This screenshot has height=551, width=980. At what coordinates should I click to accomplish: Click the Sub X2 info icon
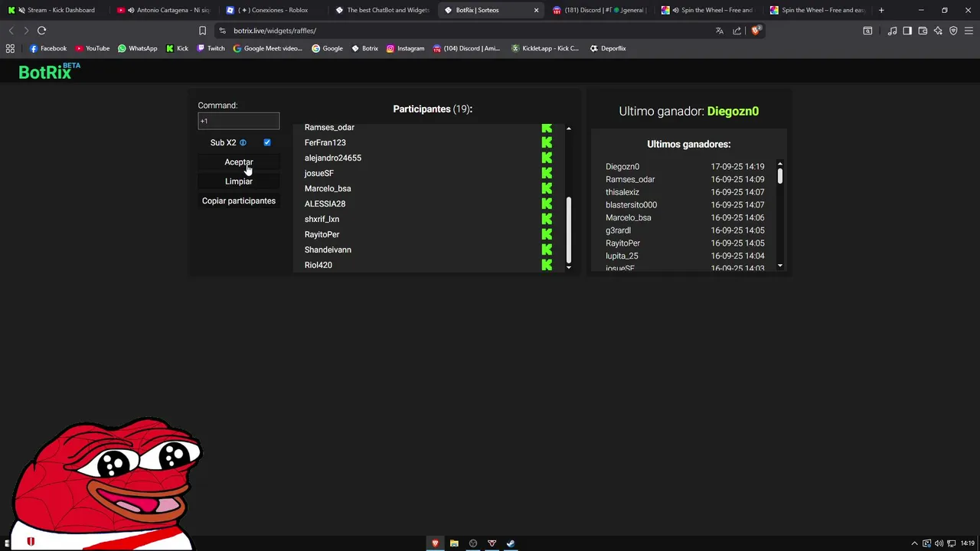coord(243,142)
